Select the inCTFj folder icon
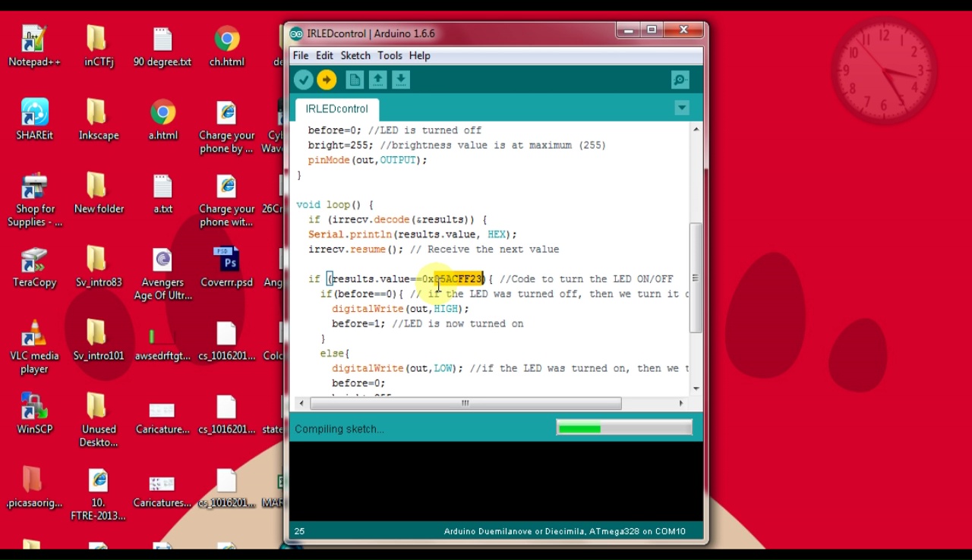Viewport: 972px width, 560px height. tap(99, 46)
